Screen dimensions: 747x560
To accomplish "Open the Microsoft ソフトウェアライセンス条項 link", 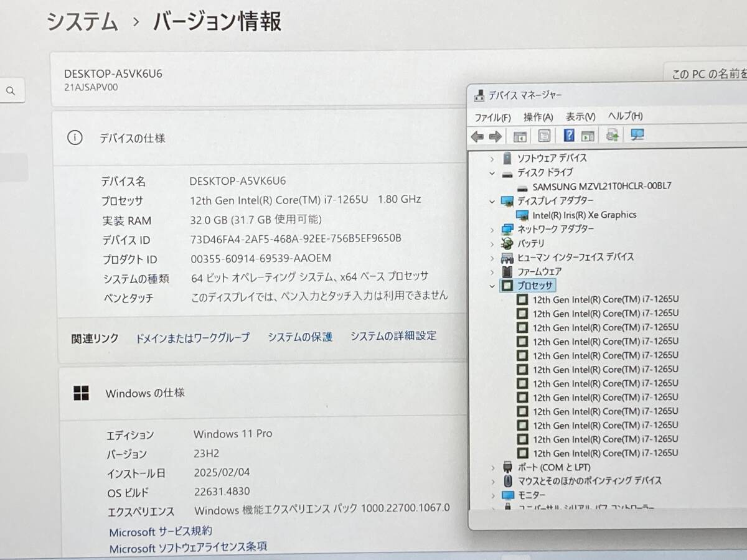I will tap(189, 548).
